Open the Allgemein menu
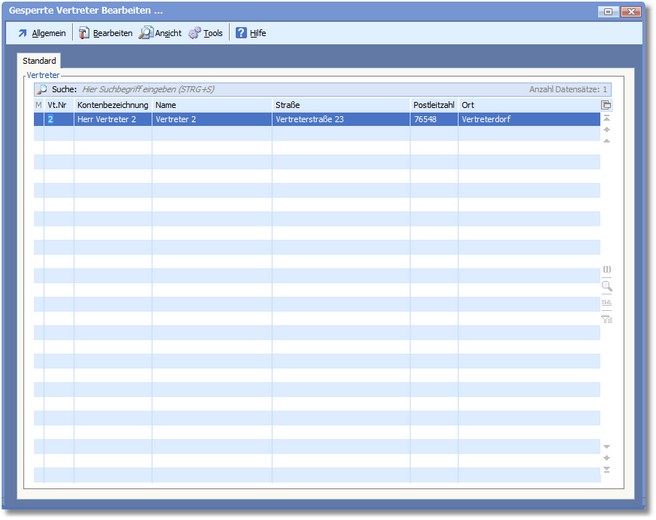The image size is (656, 520). (41, 33)
